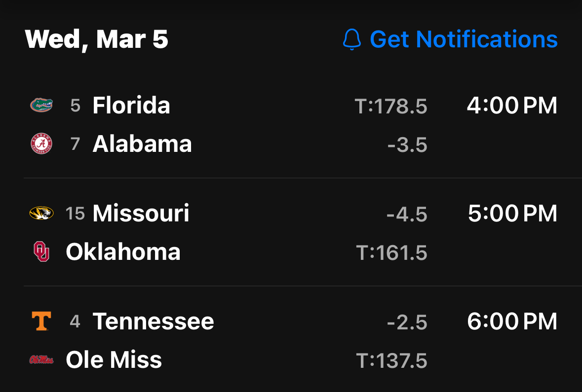
Task: Click the Florida Gators logo
Action: click(41, 105)
